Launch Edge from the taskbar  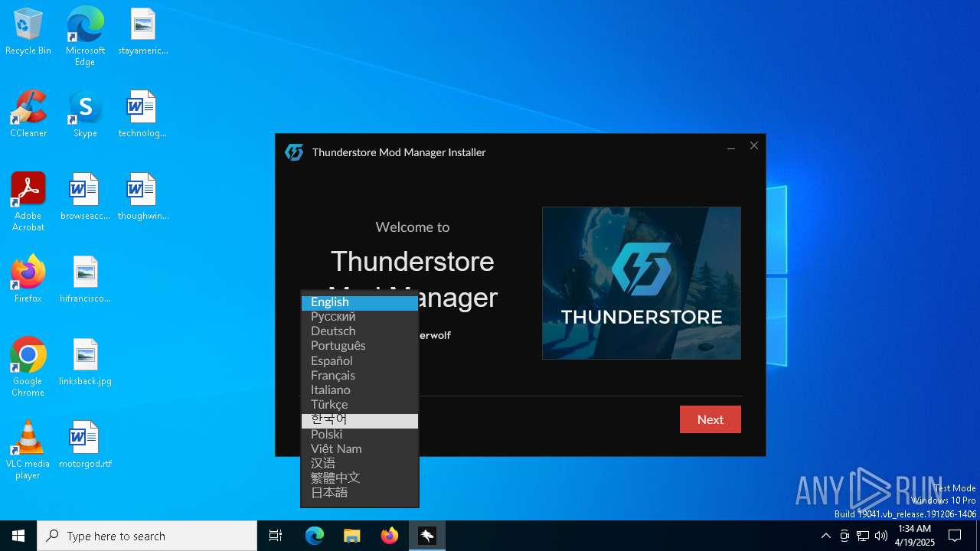[x=315, y=536]
